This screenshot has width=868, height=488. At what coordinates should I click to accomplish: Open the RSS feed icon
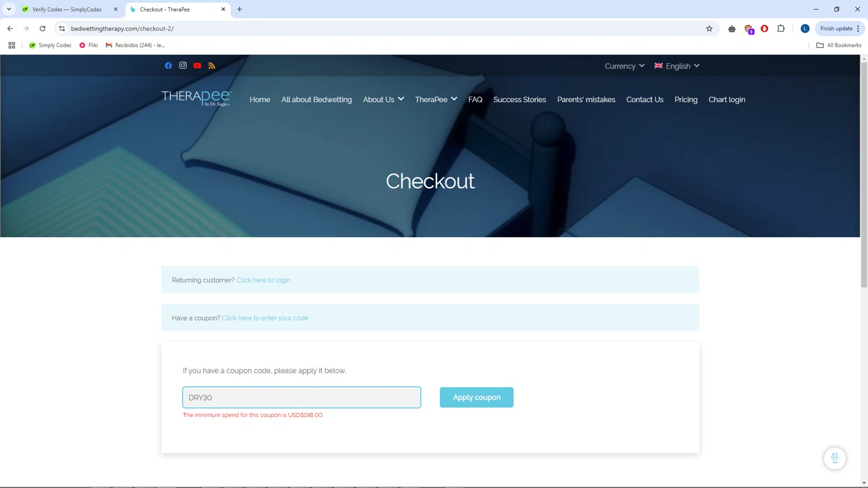(x=212, y=66)
